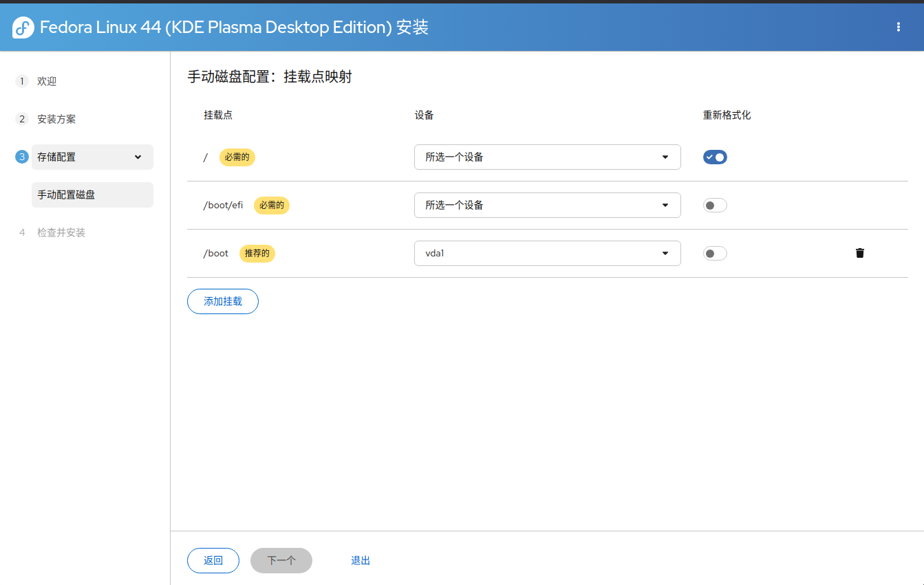924x585 pixels.
Task: Open device dropdown for / mount point
Action: 548,157
